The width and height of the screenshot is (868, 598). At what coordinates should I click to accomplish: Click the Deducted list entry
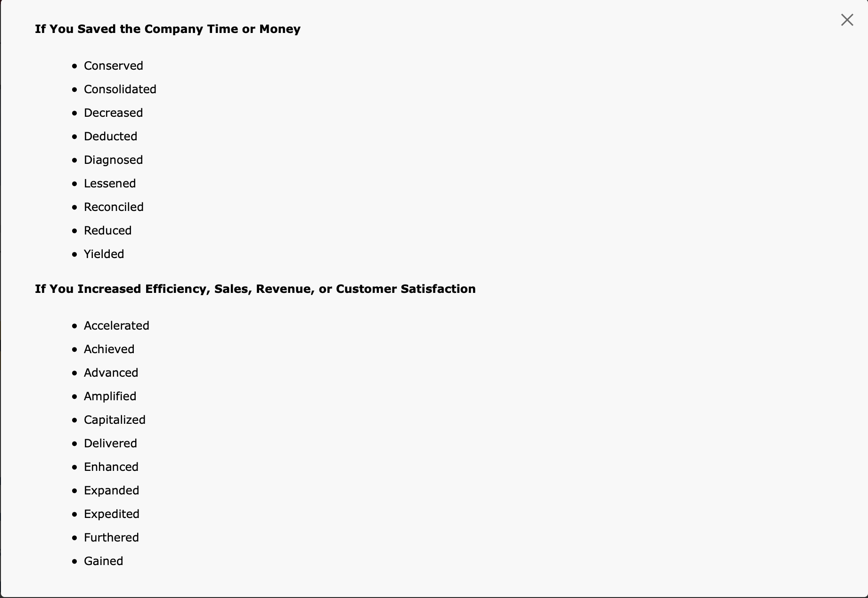[x=111, y=137]
